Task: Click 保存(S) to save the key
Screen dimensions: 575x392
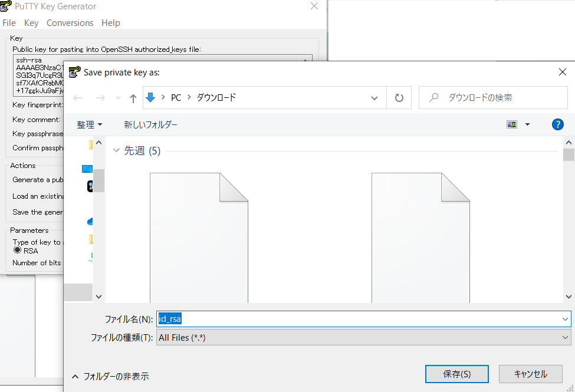Action: point(457,374)
